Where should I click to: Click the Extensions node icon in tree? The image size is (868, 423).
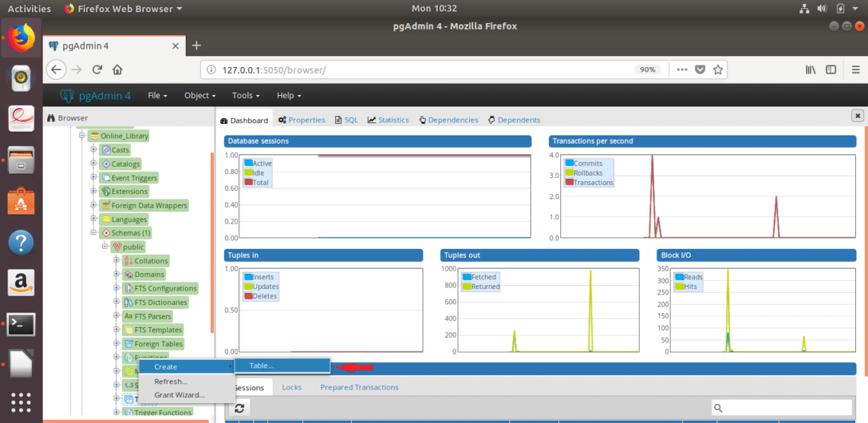[x=106, y=192]
